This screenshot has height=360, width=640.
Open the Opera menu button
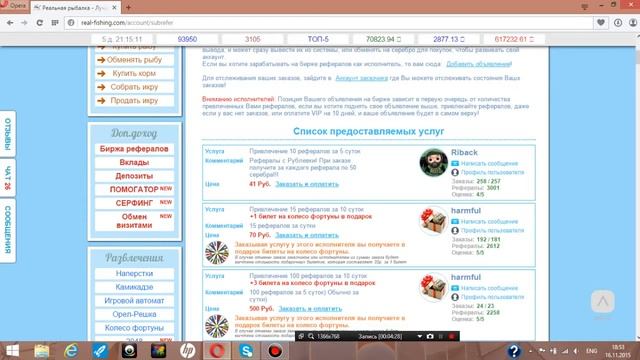point(14,6)
